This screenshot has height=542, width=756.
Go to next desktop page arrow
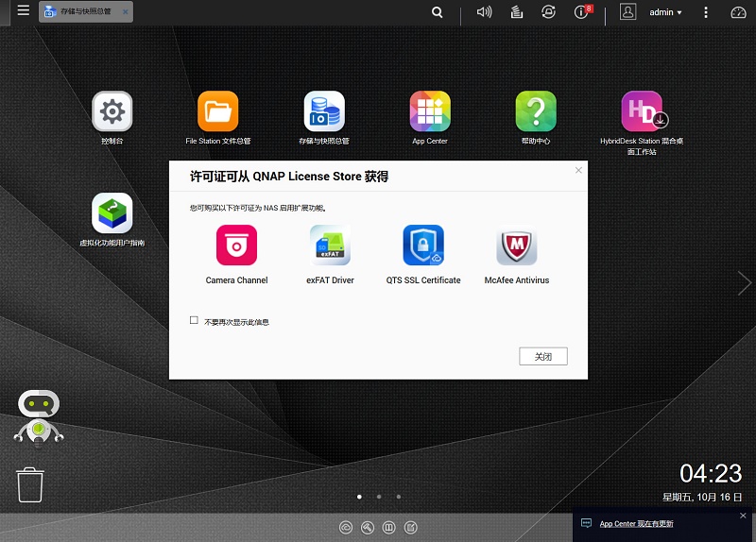click(x=744, y=281)
